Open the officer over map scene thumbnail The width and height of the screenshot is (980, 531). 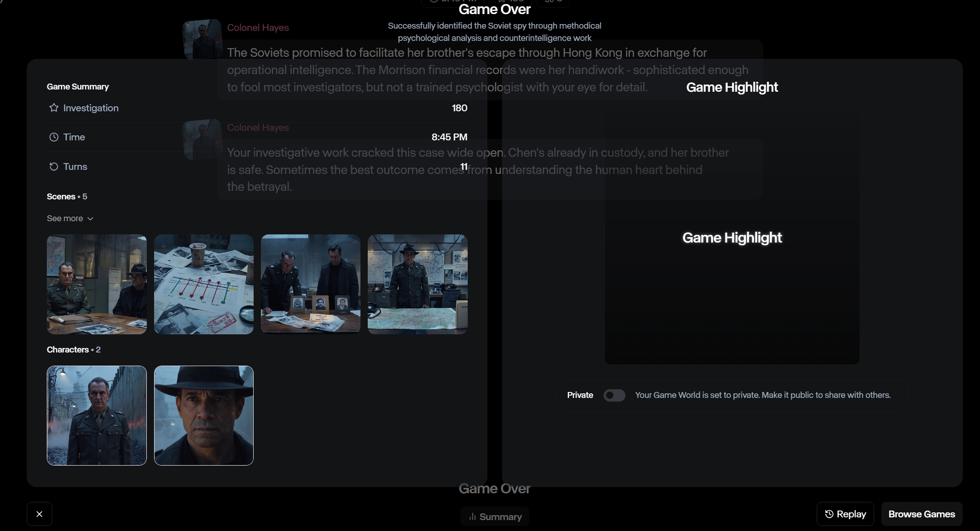417,284
